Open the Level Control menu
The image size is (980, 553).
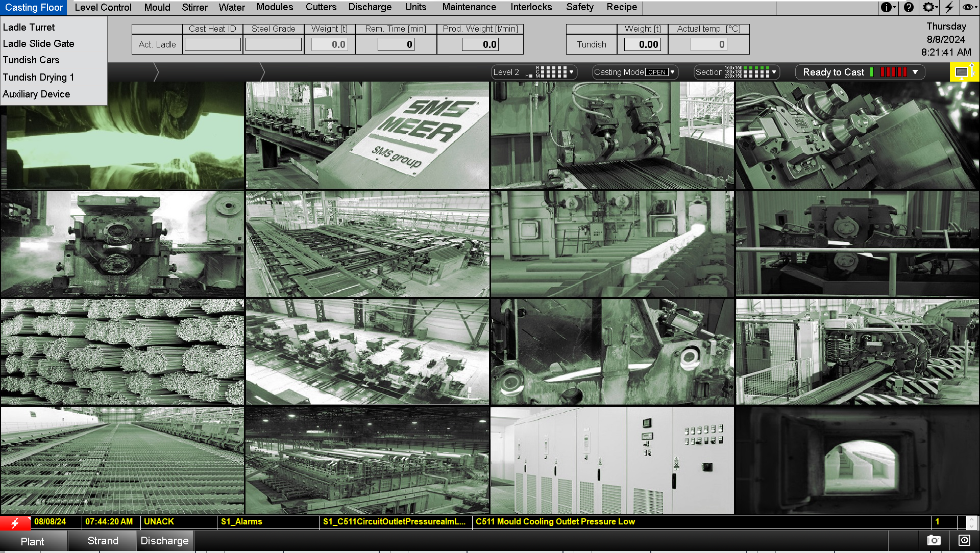pos(103,7)
